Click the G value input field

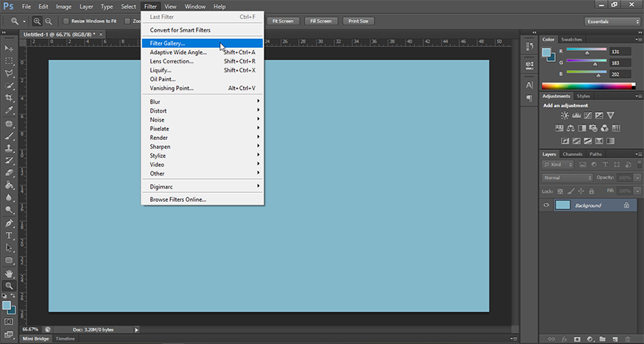(620, 63)
